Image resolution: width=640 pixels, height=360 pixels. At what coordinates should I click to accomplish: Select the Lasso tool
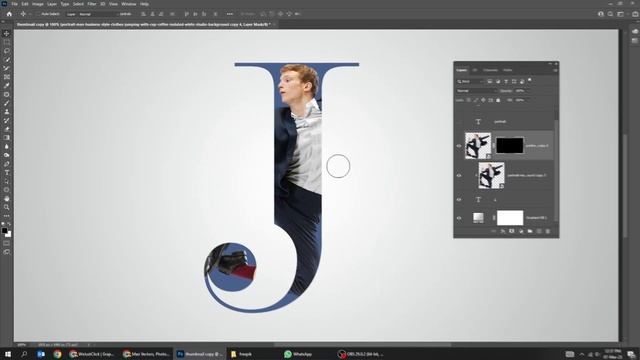pos(7,51)
